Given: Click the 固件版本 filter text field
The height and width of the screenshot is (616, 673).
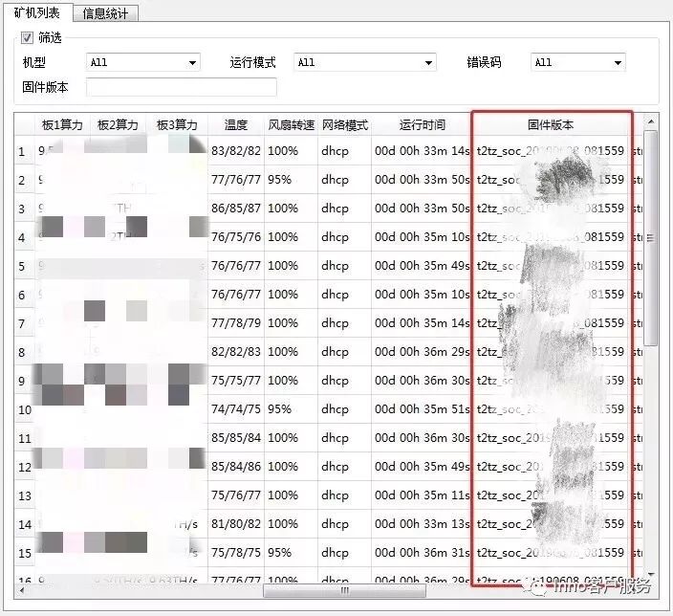Looking at the screenshot, I should click(181, 88).
